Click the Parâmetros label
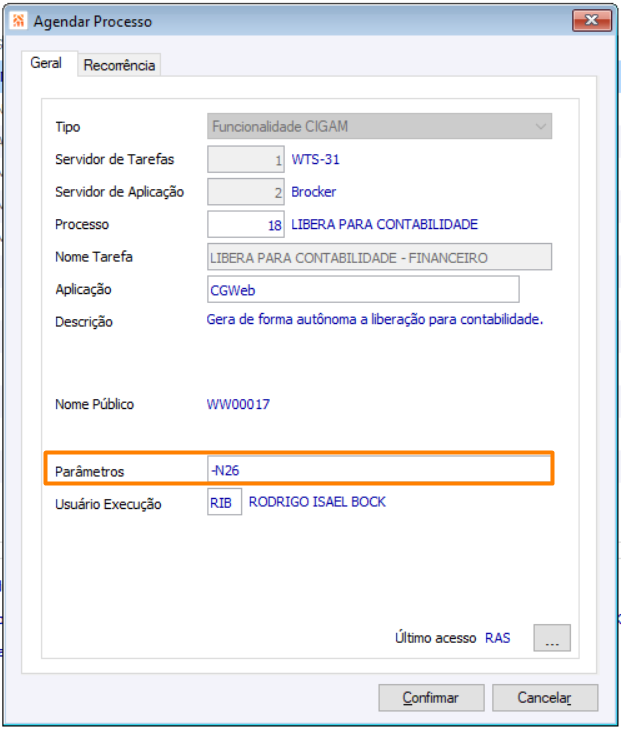This screenshot has width=621, height=731. (90, 471)
